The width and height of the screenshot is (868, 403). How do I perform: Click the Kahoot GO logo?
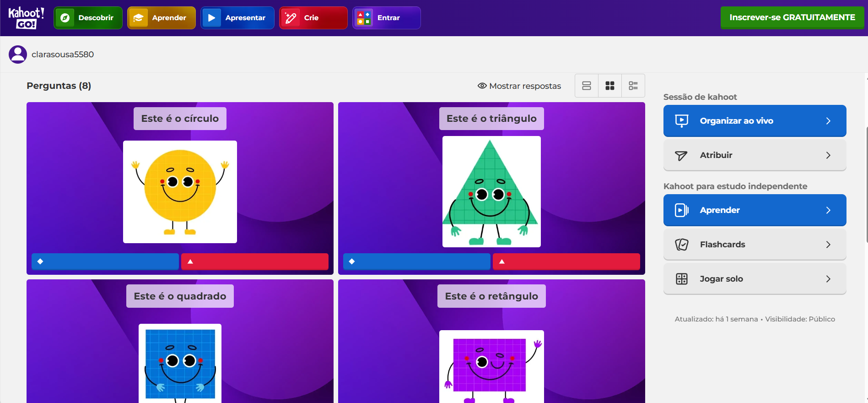[26, 18]
